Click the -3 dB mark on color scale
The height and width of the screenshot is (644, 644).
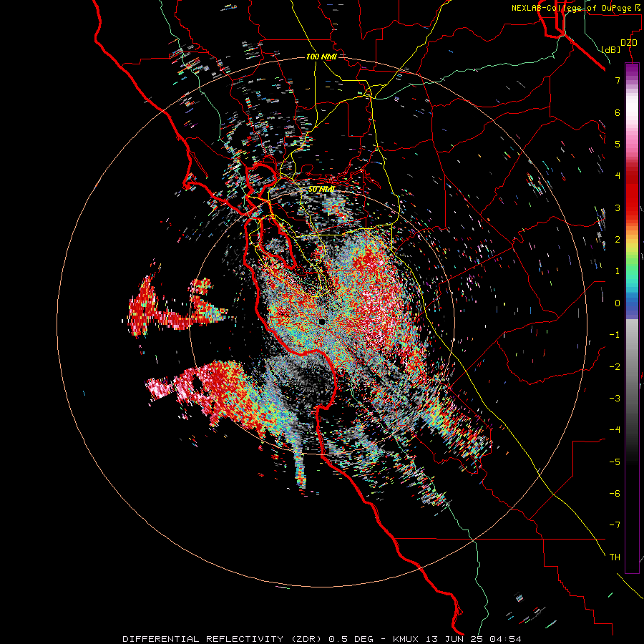615,399
